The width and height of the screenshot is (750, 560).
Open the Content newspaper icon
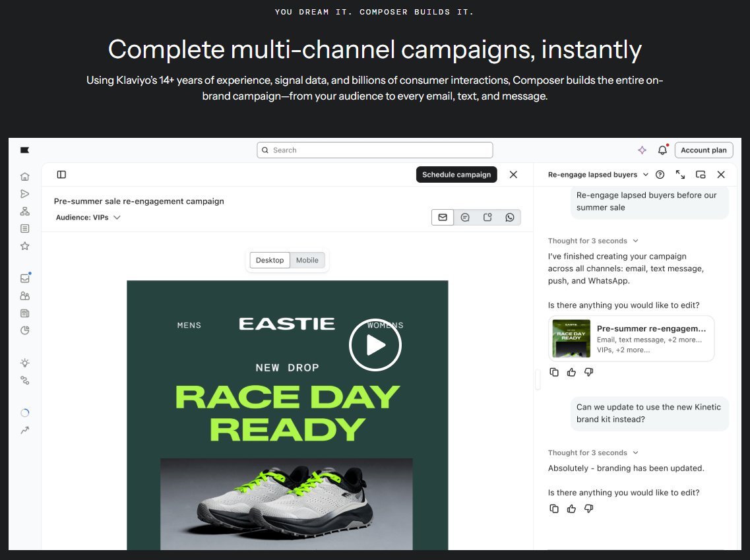[25, 313]
